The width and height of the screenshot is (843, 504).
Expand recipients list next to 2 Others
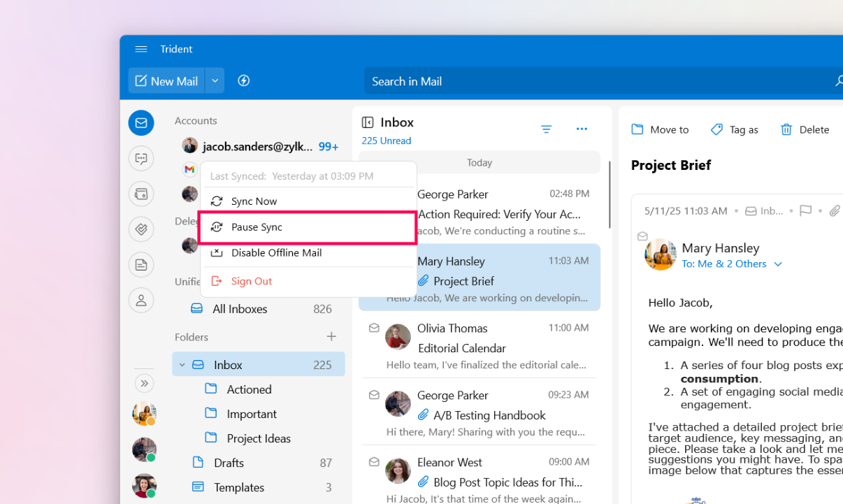click(x=778, y=264)
